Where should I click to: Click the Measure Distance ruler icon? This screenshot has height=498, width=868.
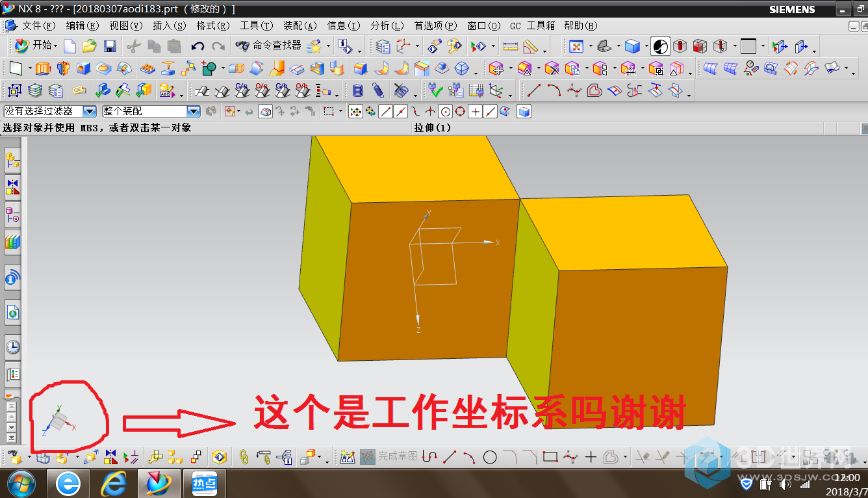tap(511, 46)
